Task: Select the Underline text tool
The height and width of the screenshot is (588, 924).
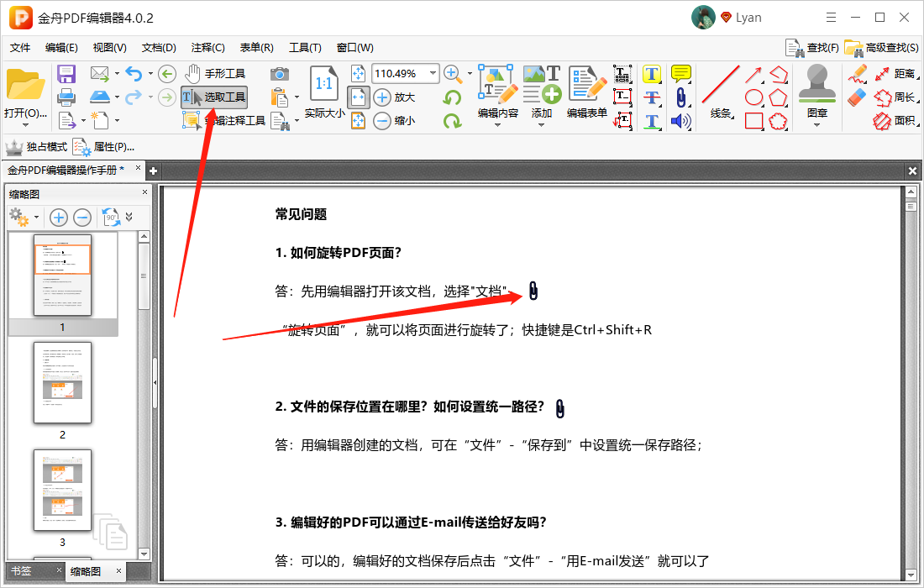Action: 651,121
